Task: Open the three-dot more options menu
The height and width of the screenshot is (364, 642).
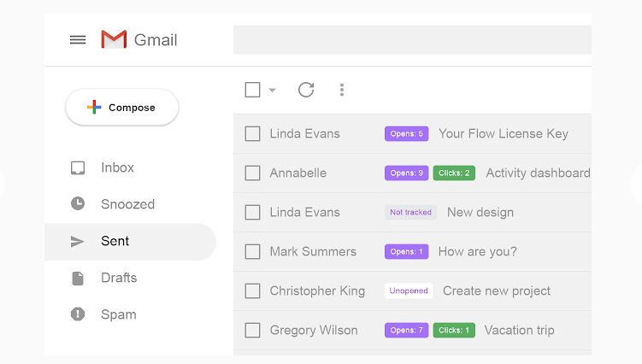Action: [x=342, y=90]
